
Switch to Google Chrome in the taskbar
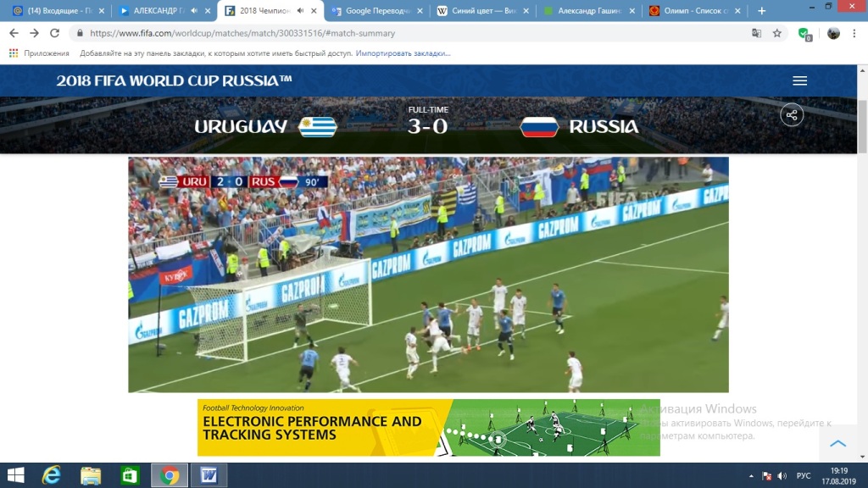click(170, 475)
